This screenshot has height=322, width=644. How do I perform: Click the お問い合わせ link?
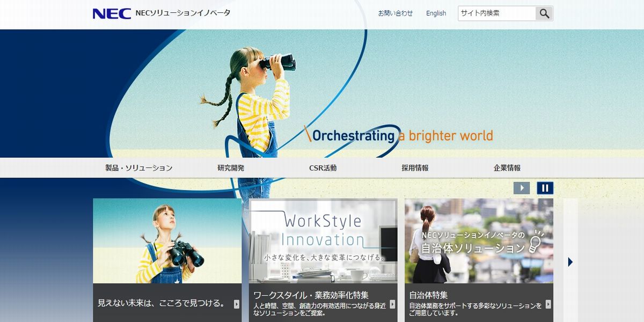click(x=396, y=13)
